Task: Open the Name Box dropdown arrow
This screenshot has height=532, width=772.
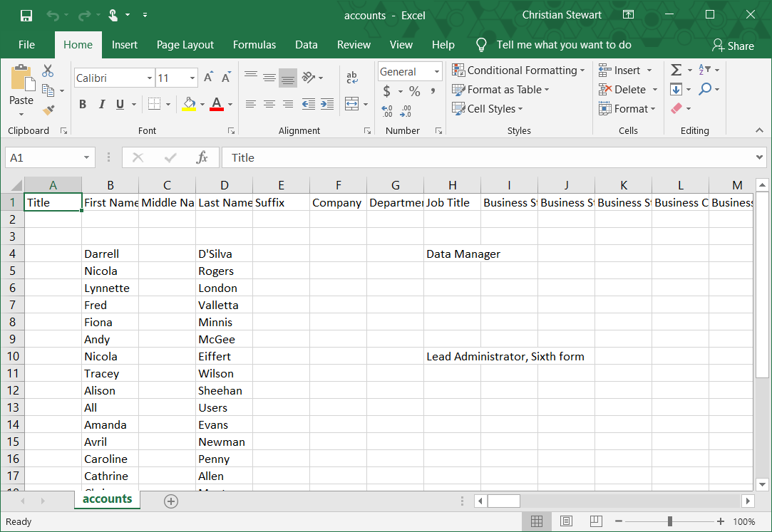Action: point(86,158)
